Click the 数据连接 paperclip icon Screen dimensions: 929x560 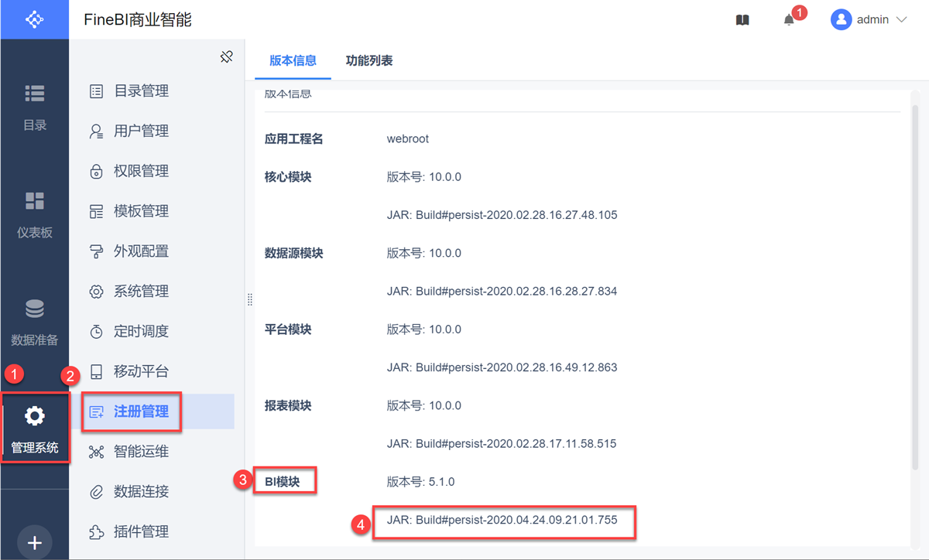(96, 492)
